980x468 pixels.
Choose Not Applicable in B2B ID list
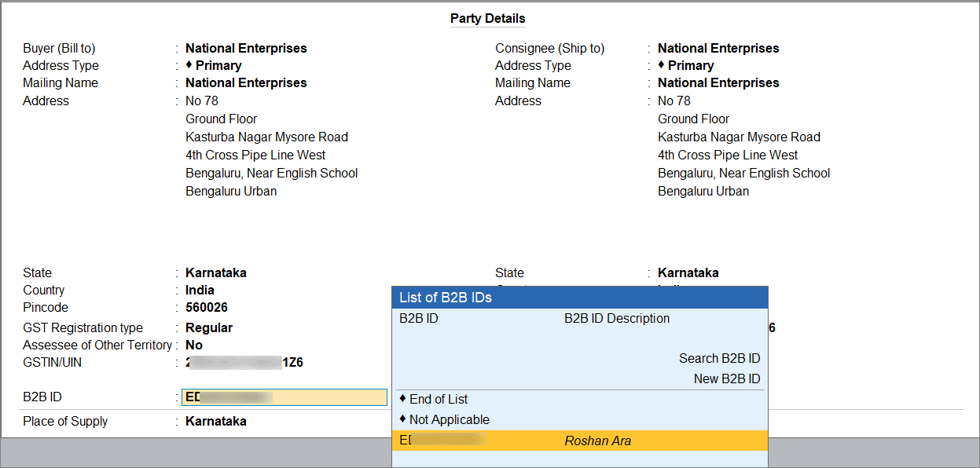pos(444,420)
